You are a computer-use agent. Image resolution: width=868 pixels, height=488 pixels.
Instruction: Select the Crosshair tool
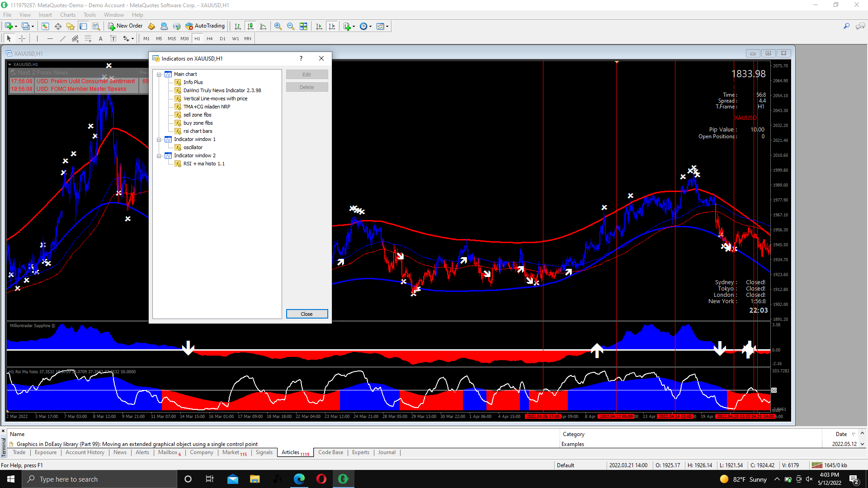click(x=22, y=39)
